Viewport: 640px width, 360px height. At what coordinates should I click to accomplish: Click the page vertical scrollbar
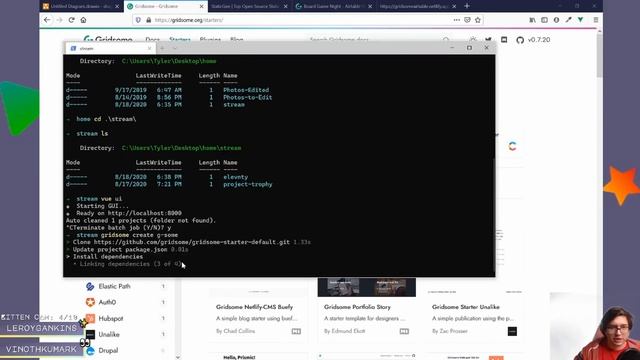599,55
